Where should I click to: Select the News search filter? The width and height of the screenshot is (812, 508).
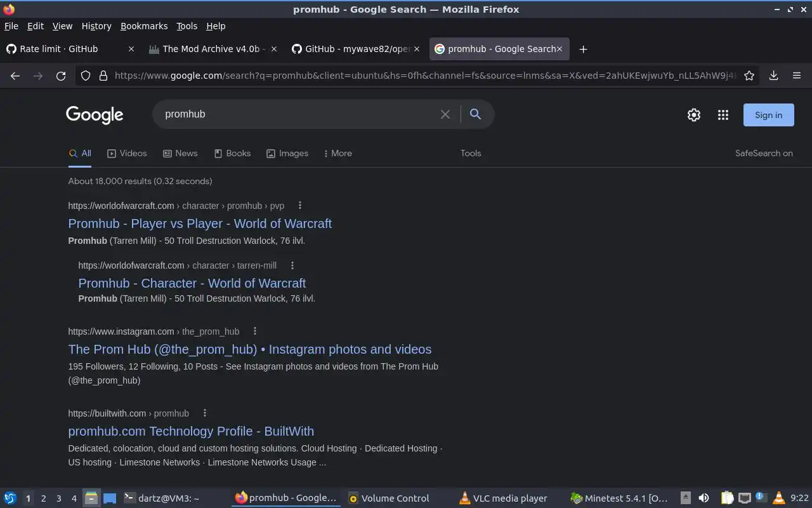coord(180,154)
